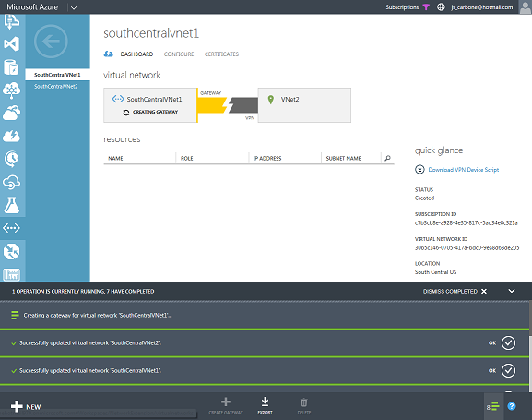The height and width of the screenshot is (420, 532).
Task: Click Download VPN Device Script link
Action: tap(464, 170)
